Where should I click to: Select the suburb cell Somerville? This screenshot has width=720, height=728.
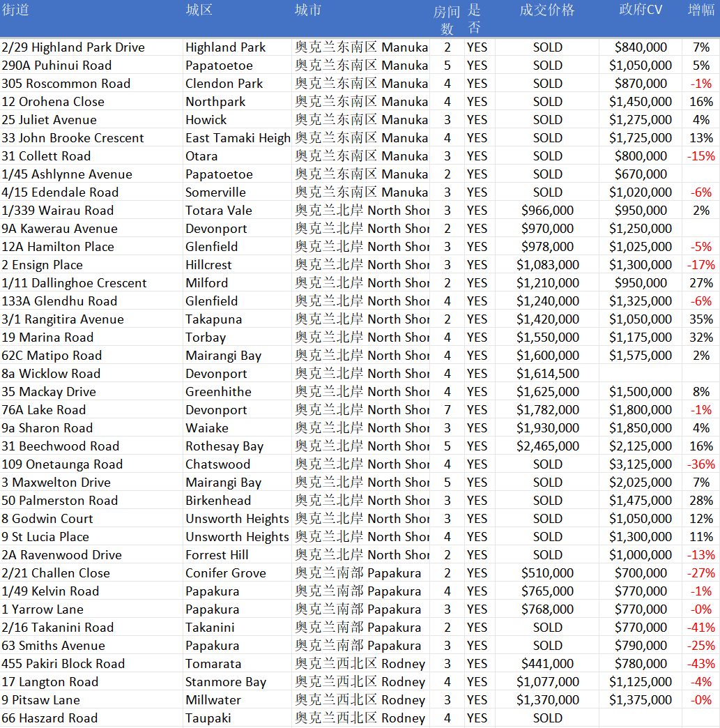pos(216,192)
